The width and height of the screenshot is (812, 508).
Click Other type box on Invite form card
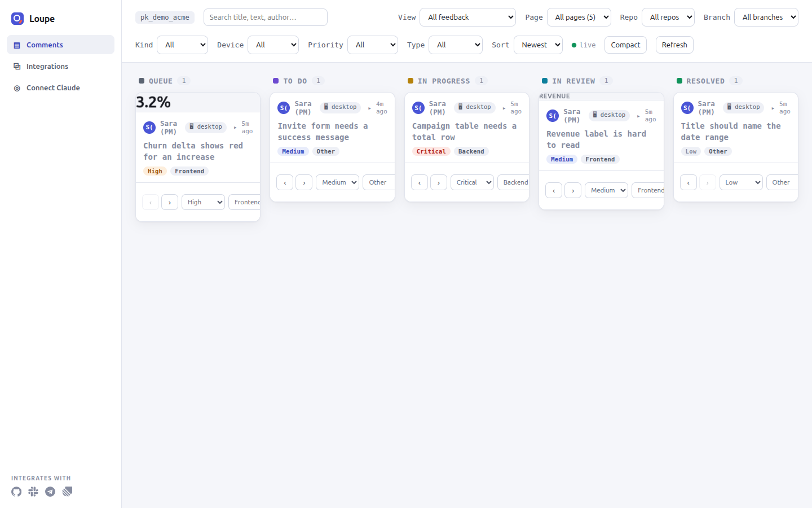pos(378,182)
